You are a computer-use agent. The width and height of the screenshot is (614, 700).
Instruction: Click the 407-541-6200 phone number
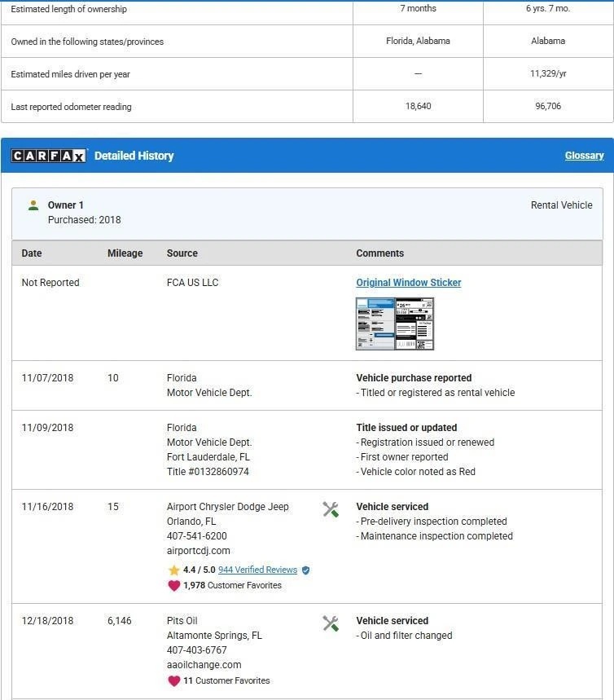[197, 536]
